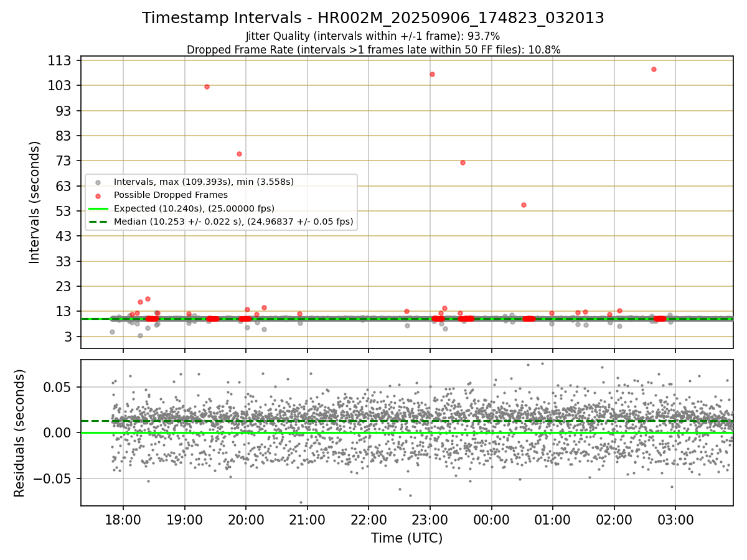Click the x-axis tick label '03:00'

[676, 519]
